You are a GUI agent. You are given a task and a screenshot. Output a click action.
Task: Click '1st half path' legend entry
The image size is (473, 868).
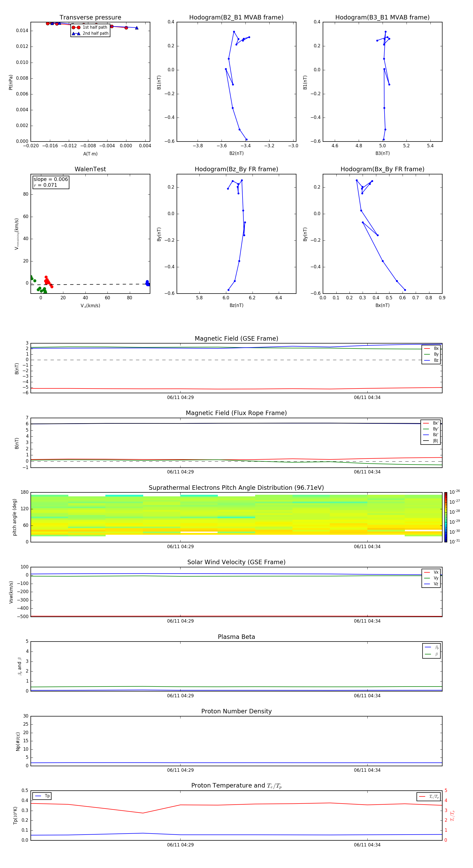tap(90, 27)
